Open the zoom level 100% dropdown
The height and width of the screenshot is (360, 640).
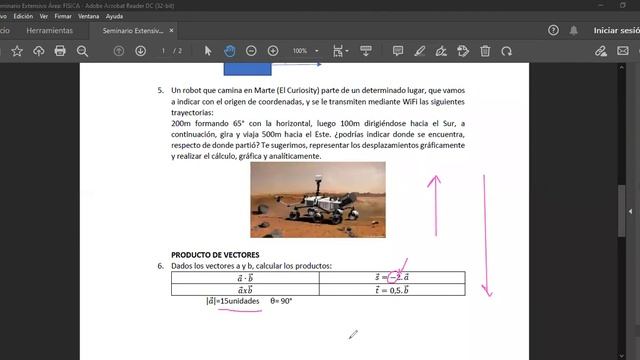coord(305,51)
